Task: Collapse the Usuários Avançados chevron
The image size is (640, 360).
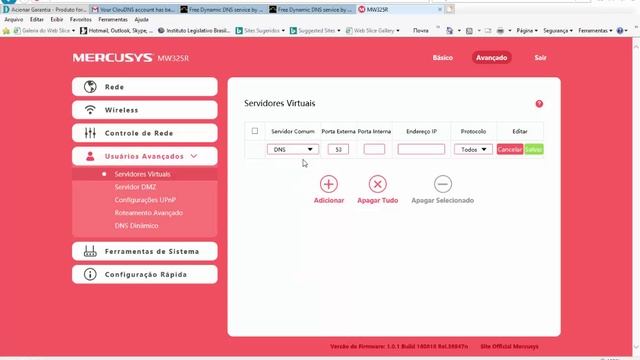Action: point(194,156)
